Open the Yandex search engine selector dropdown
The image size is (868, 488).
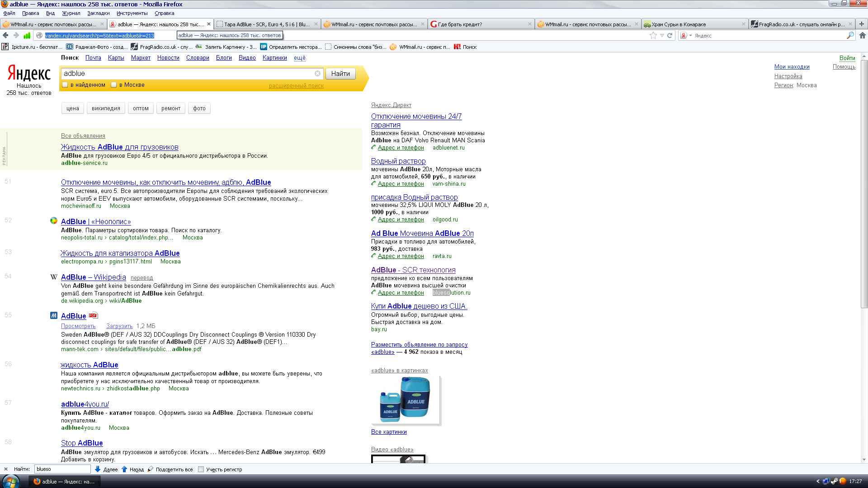point(686,35)
